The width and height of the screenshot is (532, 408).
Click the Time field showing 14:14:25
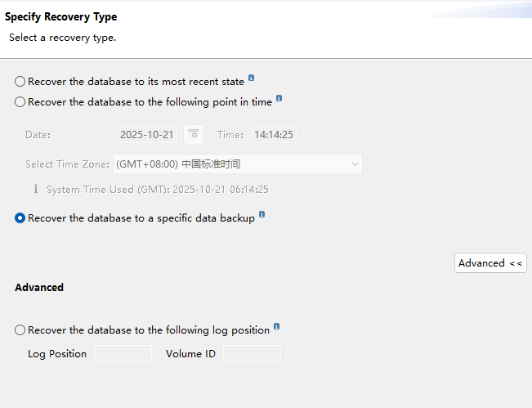point(274,134)
